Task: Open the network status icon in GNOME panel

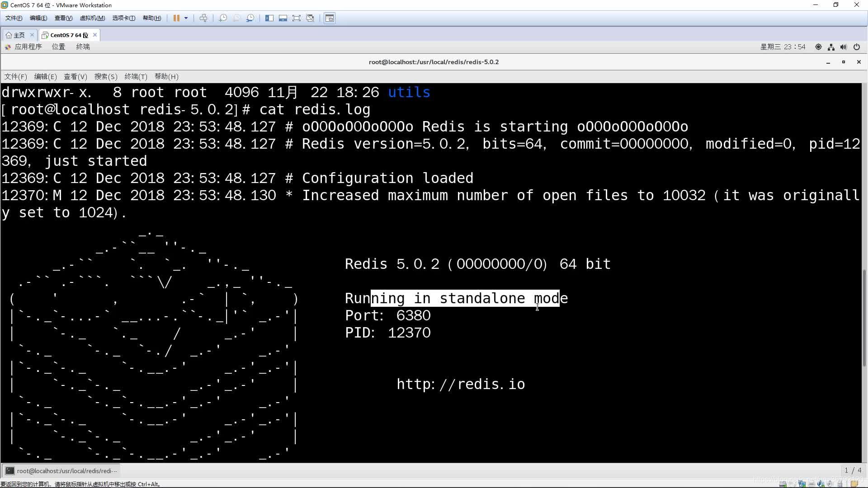Action: pos(831,47)
